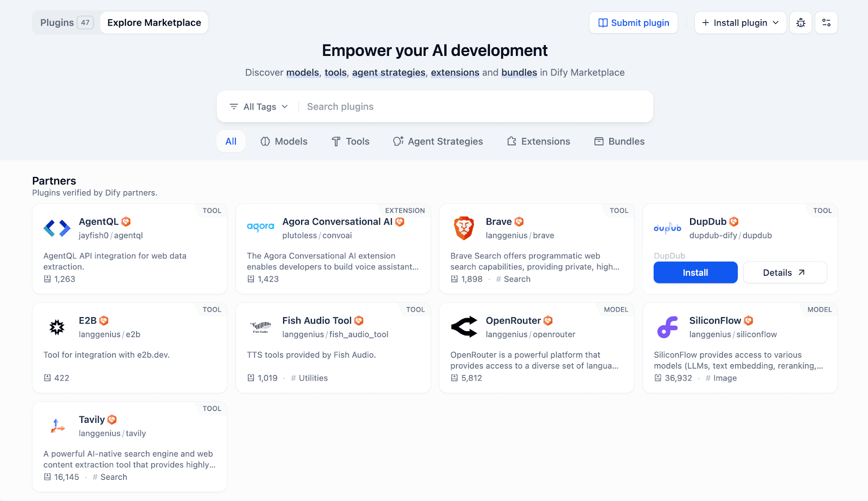
Task: Open the Install plugin dropdown
Action: point(740,23)
